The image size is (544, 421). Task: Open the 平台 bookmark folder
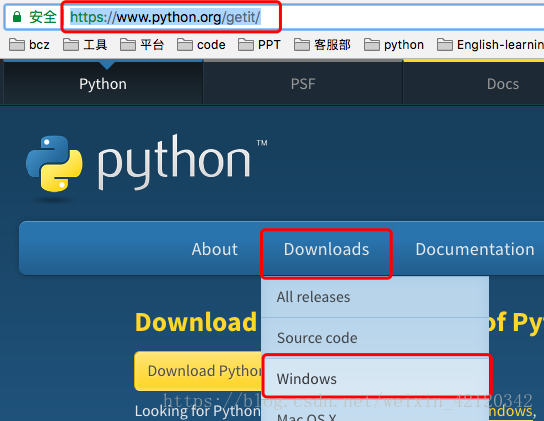(x=142, y=45)
